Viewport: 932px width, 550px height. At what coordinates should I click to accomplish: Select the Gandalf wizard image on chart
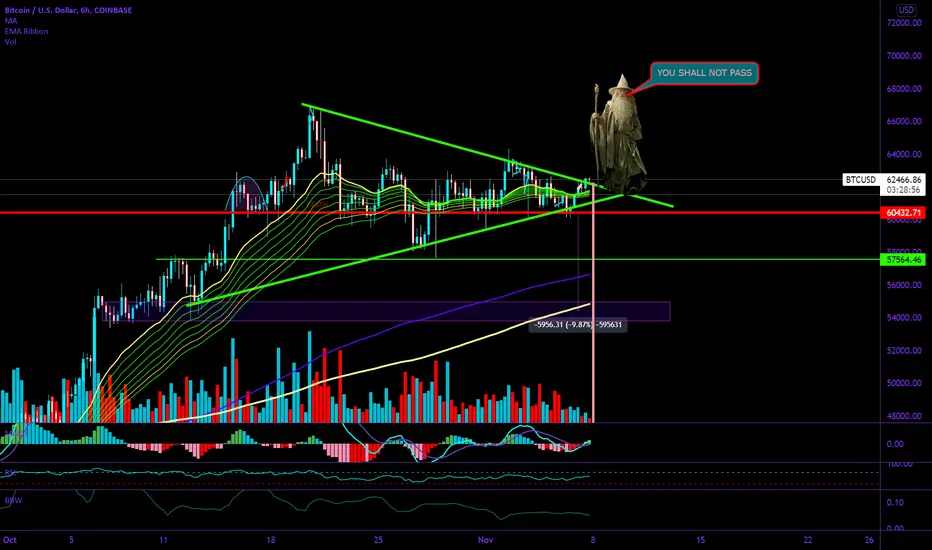pos(618,133)
